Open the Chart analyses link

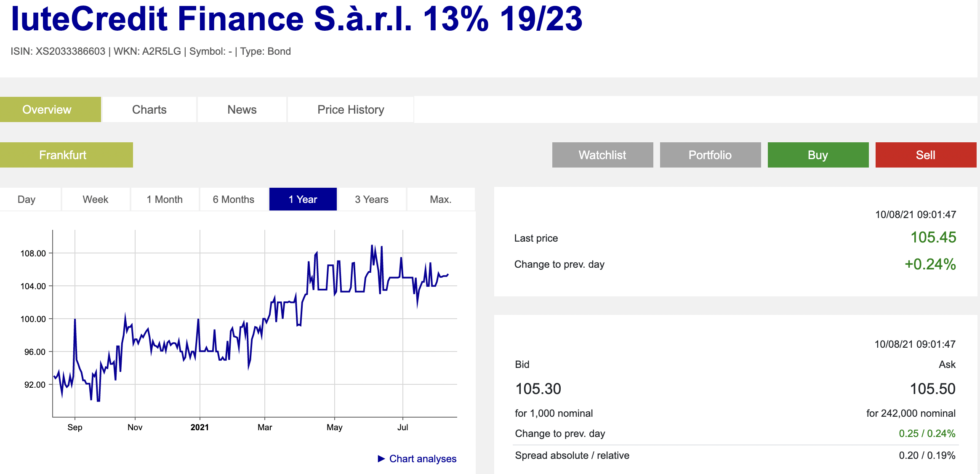click(x=423, y=458)
